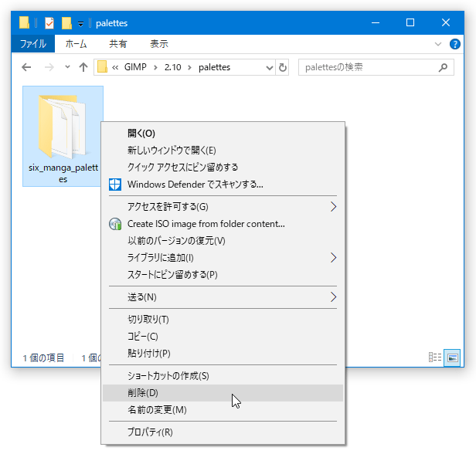Expand the アクセスを許可する(G) submenu

[x=223, y=206]
